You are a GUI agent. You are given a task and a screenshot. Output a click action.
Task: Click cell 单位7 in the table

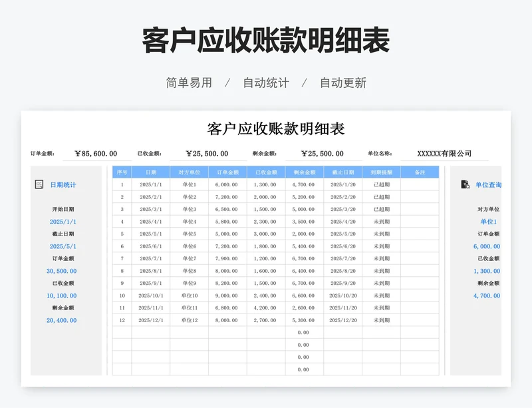[190, 258]
